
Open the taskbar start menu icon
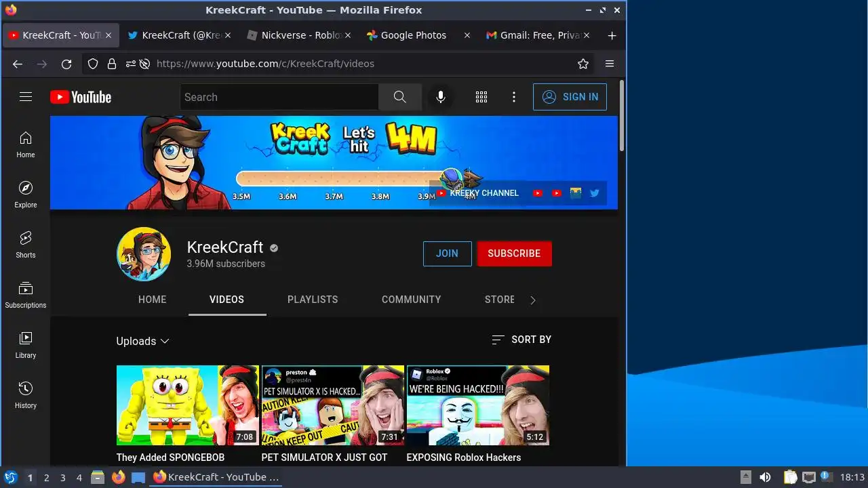click(10, 477)
